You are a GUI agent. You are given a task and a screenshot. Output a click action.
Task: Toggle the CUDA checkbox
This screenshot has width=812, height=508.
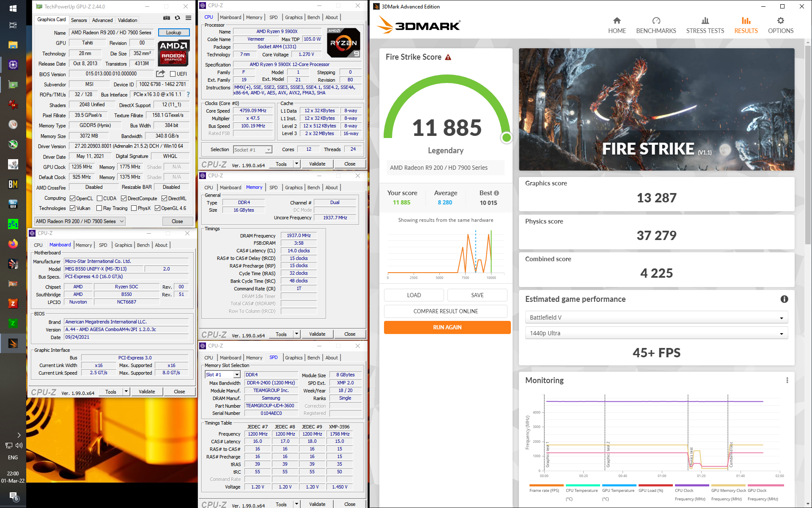click(x=99, y=199)
